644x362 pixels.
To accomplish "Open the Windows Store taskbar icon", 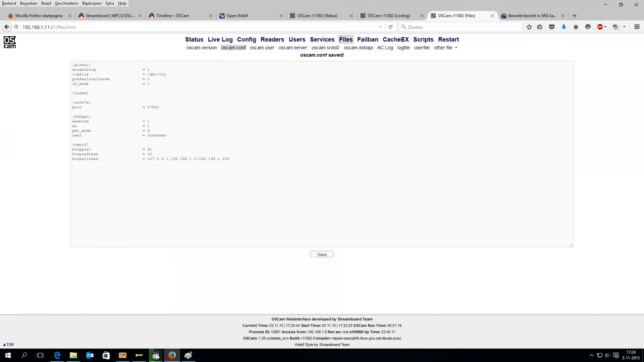I will coord(106,355).
